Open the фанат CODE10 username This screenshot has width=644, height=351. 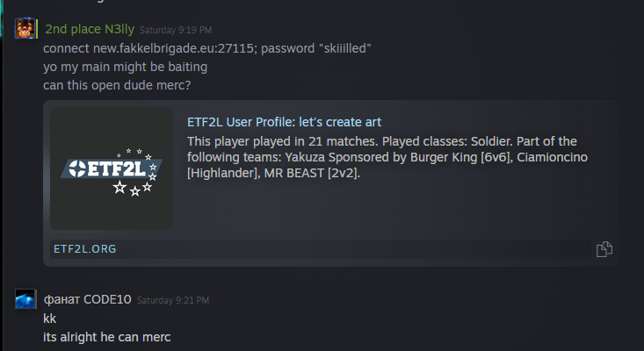88,299
